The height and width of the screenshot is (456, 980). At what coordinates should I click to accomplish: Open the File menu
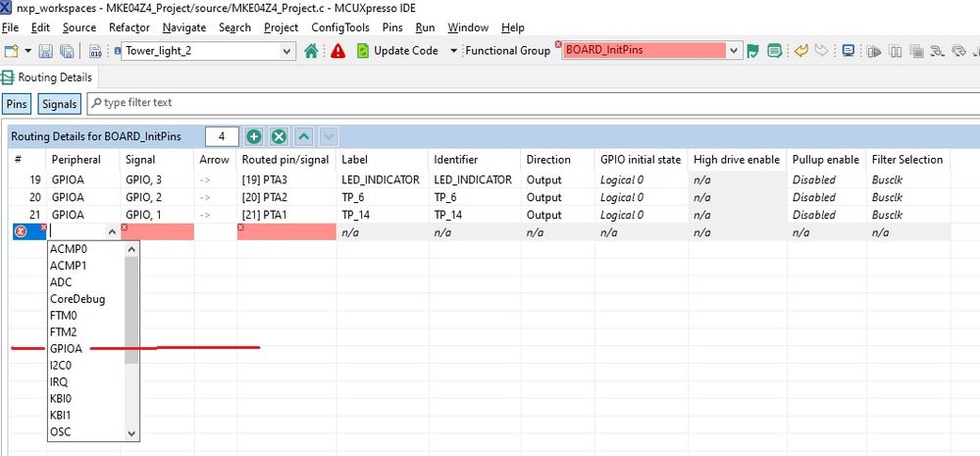point(11,27)
